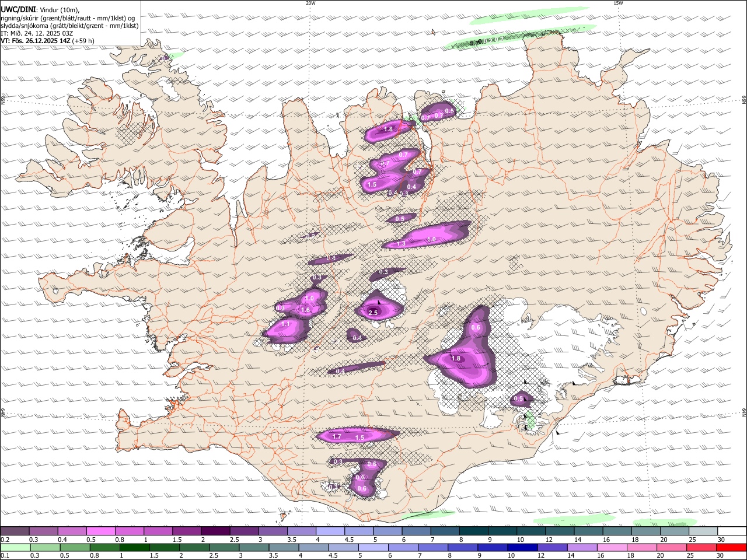Click the light lavender snow swatch between 4 and 4.5
This screenshot has width=747, height=560.
[329, 531]
